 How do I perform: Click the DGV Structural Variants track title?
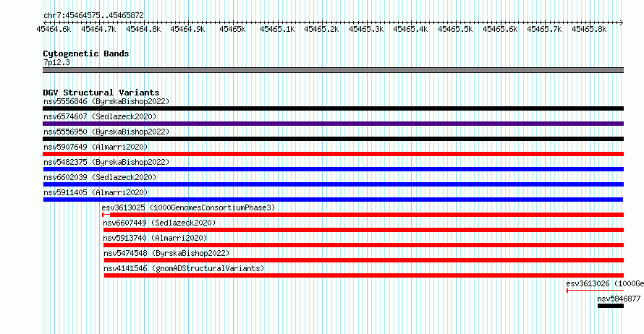click(x=101, y=93)
